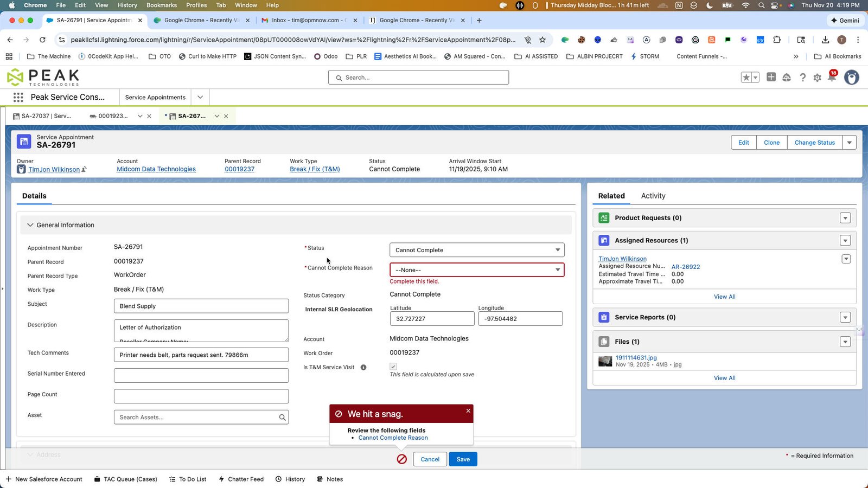Close the 'We hit a snag' popup
Image resolution: width=868 pixels, height=488 pixels.
click(x=468, y=410)
